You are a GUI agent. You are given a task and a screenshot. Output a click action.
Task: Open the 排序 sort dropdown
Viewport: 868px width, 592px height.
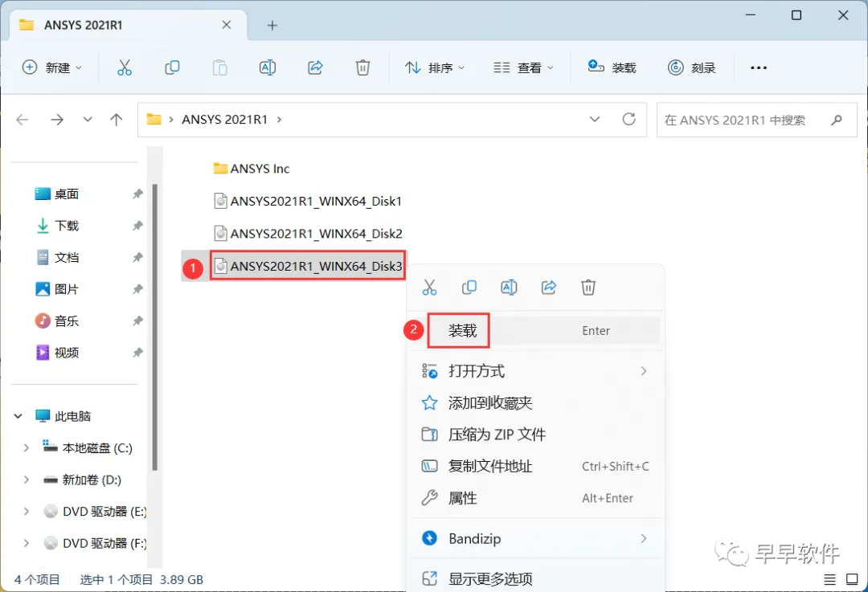coord(435,67)
